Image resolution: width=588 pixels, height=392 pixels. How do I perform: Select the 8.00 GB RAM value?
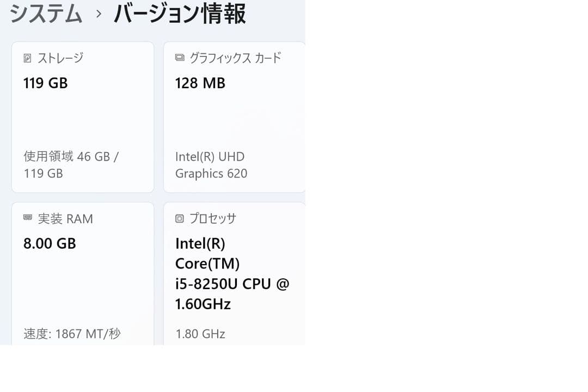point(49,243)
